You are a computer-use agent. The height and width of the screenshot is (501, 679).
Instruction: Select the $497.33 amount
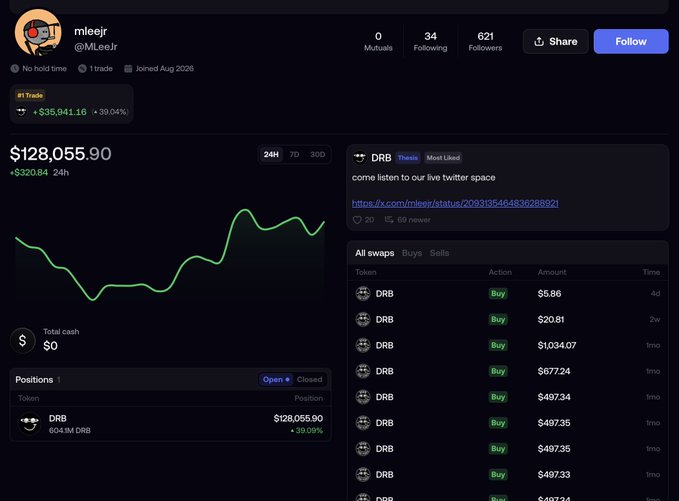coord(554,475)
